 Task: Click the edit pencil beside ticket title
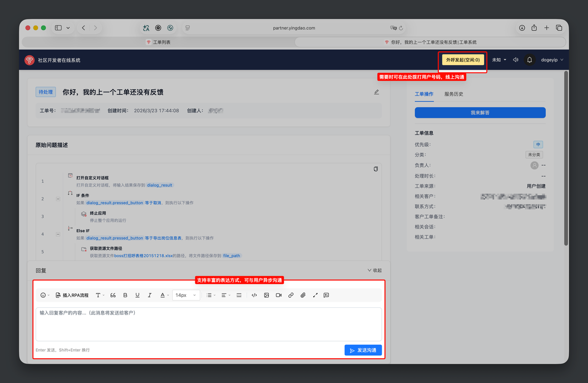click(377, 92)
